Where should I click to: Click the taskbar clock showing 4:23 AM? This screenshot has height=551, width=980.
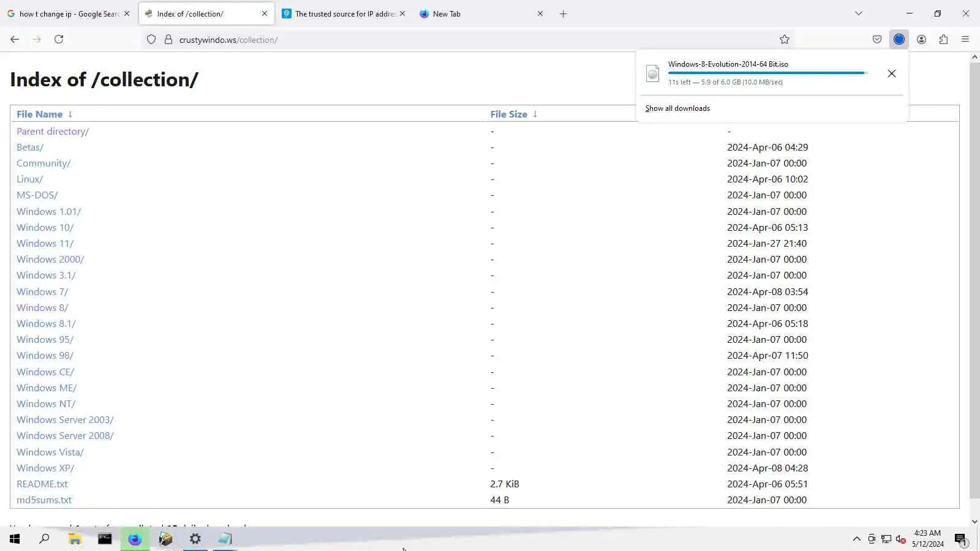(x=927, y=539)
